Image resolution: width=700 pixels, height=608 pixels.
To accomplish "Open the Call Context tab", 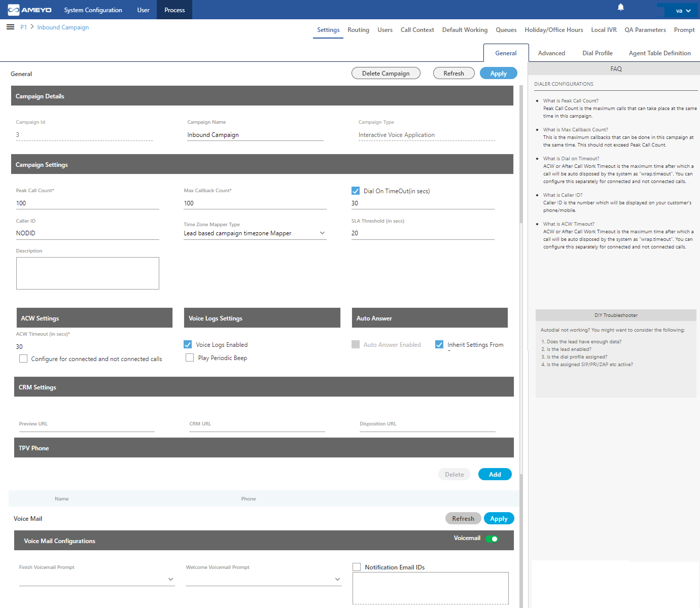I will (417, 30).
